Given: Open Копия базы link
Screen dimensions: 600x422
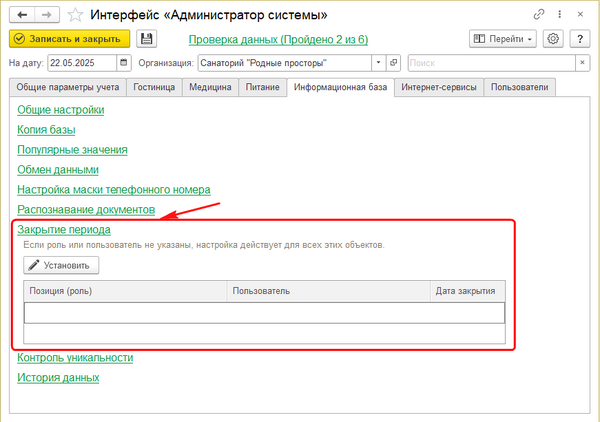Looking at the screenshot, I should [46, 130].
